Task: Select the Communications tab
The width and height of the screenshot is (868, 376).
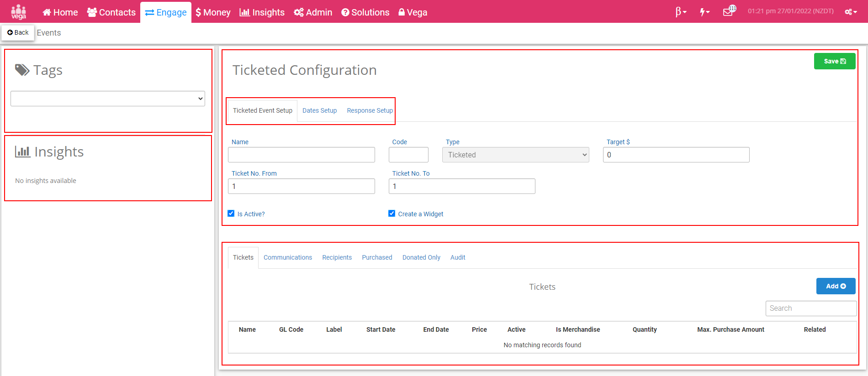Action: (x=288, y=257)
